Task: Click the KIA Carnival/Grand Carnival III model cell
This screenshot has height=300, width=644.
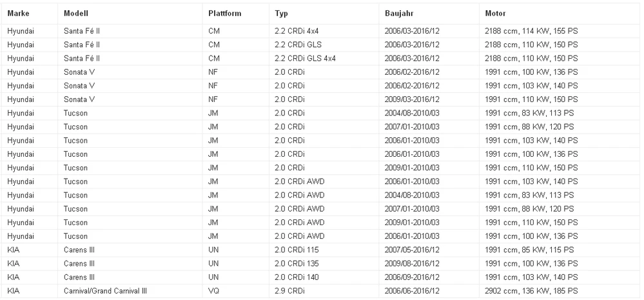Action: (105, 291)
